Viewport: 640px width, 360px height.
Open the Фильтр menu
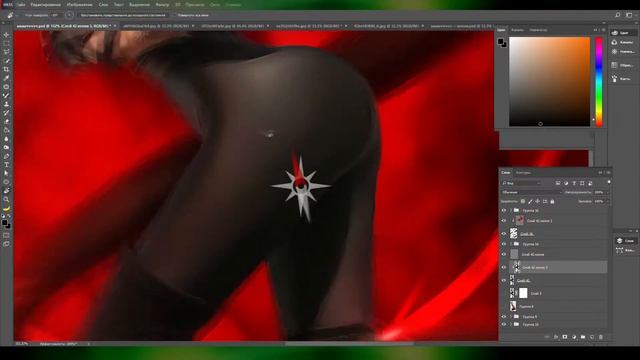[x=162, y=5]
